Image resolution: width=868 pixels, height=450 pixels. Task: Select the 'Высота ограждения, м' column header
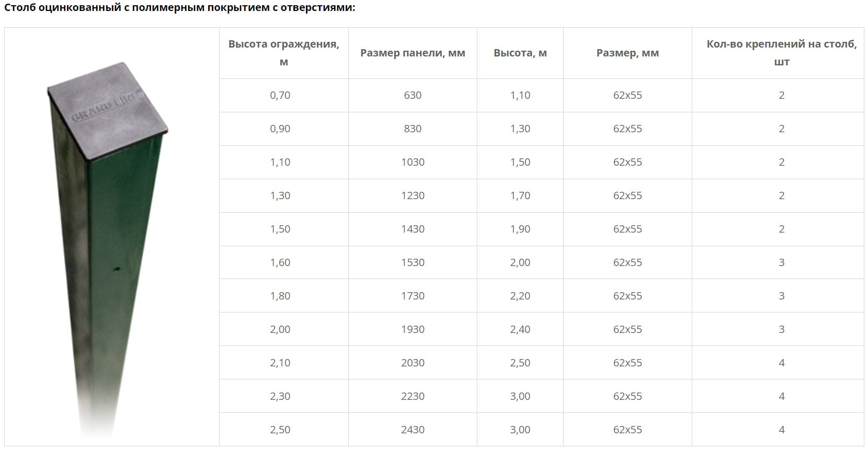pos(284,53)
